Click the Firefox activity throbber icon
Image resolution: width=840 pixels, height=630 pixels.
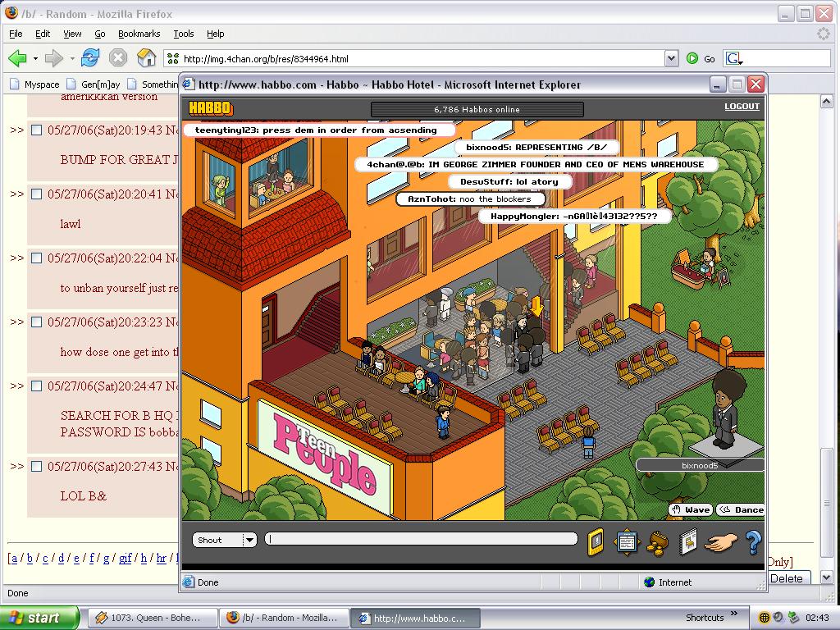coord(824,34)
